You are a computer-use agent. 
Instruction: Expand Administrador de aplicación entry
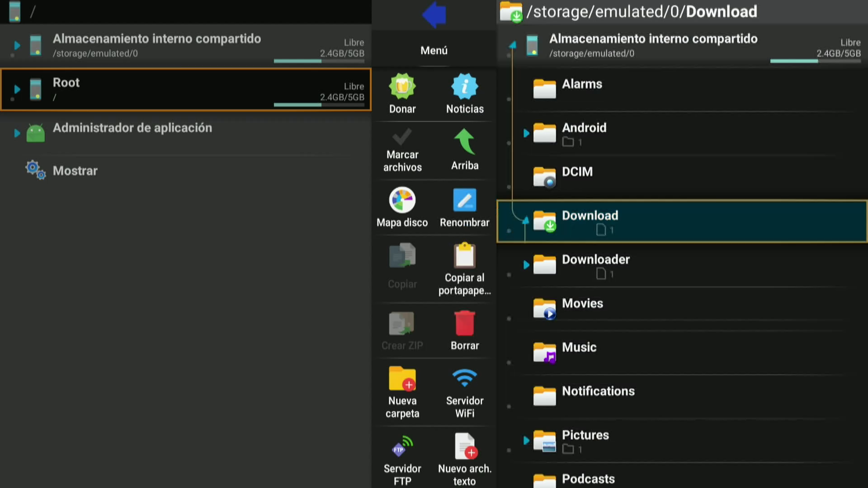pyautogui.click(x=17, y=133)
